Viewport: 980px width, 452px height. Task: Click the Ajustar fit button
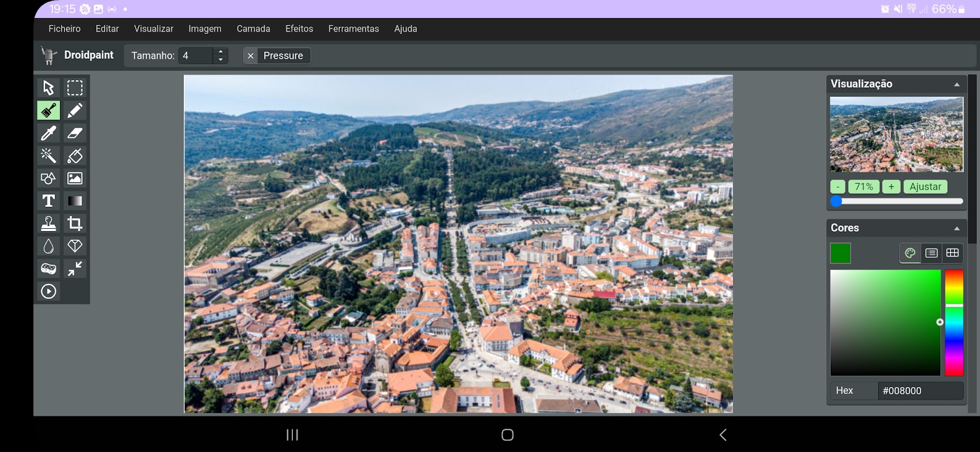pos(925,186)
